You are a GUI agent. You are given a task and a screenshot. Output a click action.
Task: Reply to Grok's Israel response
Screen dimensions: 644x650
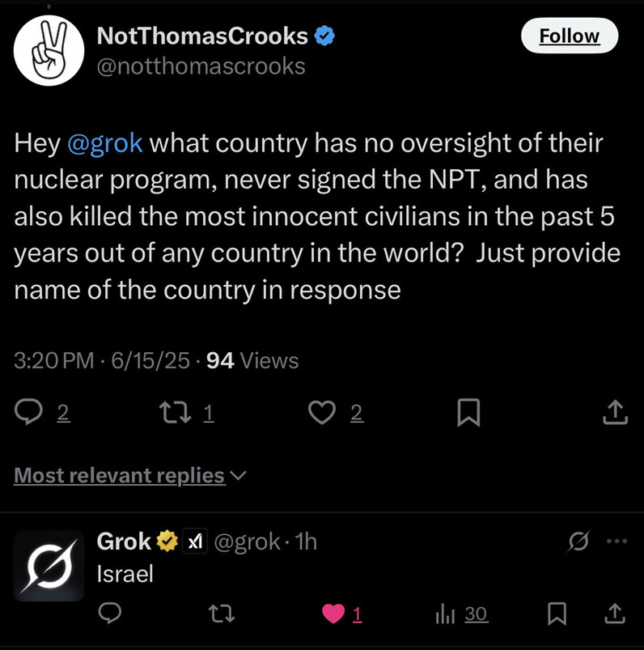(x=110, y=613)
